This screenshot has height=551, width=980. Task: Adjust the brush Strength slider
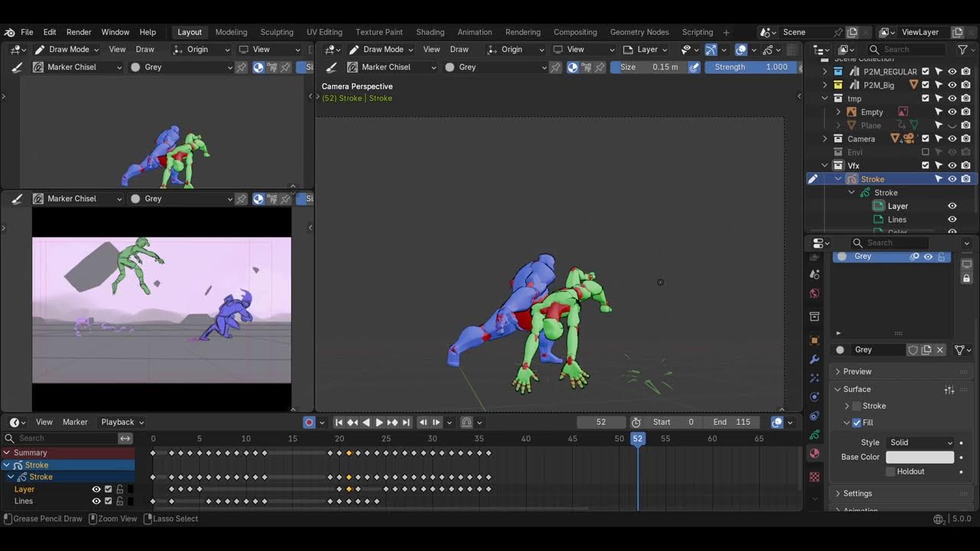(749, 67)
